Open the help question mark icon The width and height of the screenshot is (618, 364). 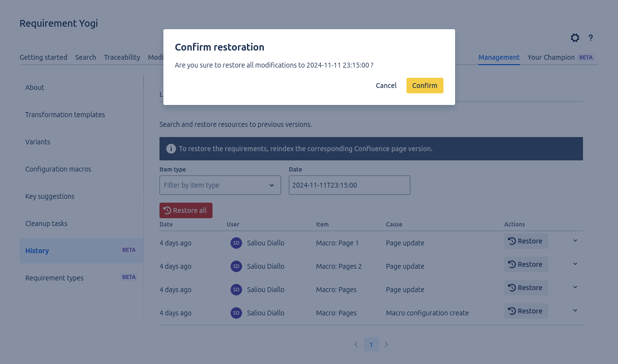click(x=591, y=38)
